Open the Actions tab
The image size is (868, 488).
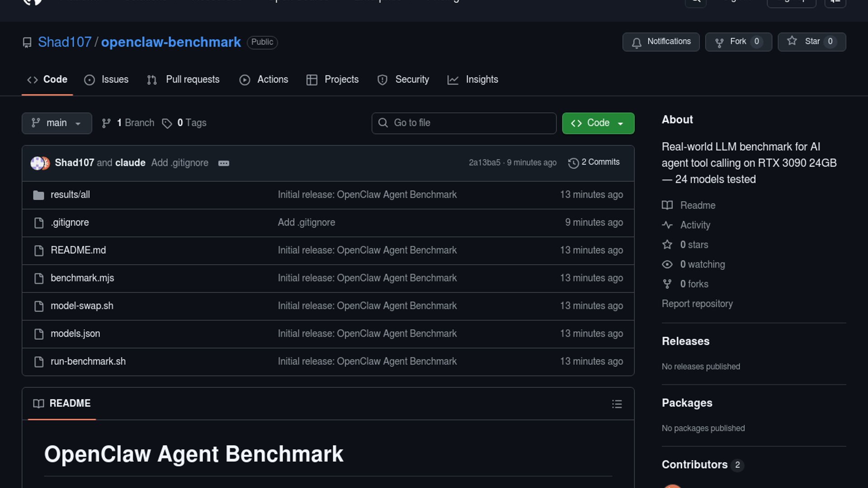point(264,80)
